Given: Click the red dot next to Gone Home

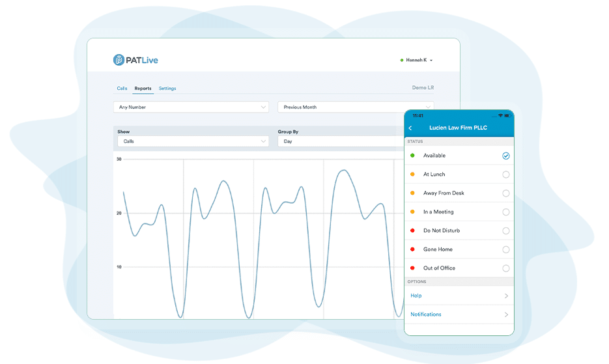Looking at the screenshot, I should 412,249.
